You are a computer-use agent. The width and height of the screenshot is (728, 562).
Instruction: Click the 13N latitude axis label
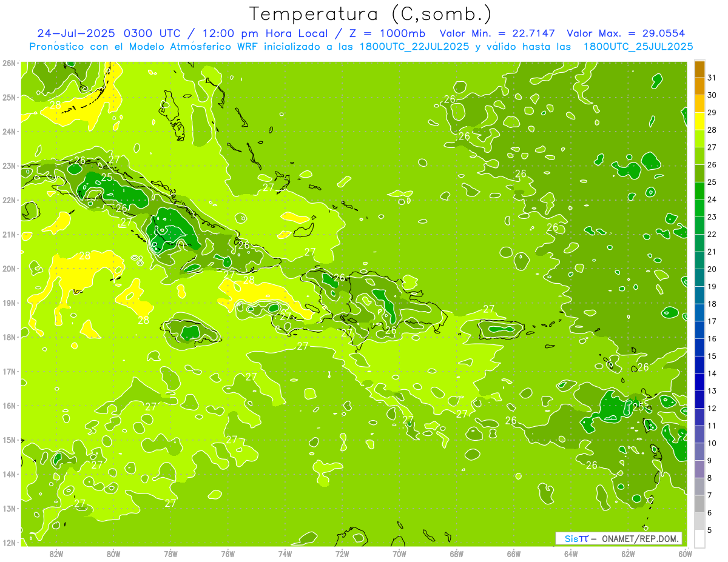click(9, 509)
